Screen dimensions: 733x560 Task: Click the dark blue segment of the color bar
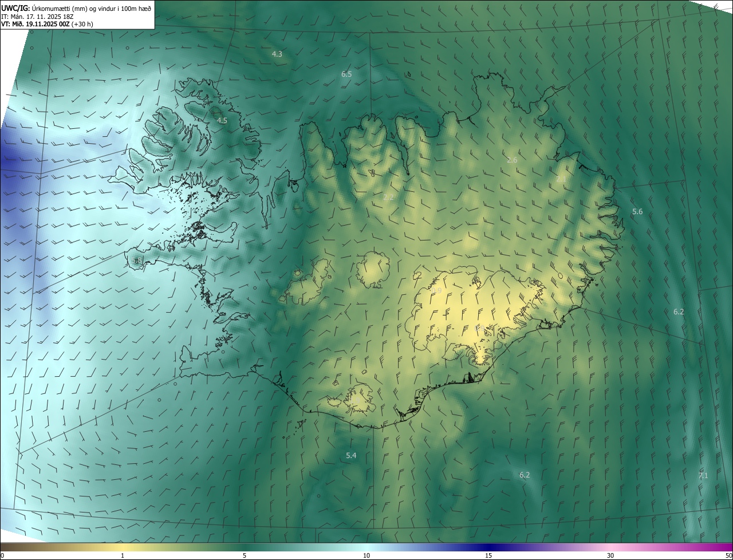(488, 547)
